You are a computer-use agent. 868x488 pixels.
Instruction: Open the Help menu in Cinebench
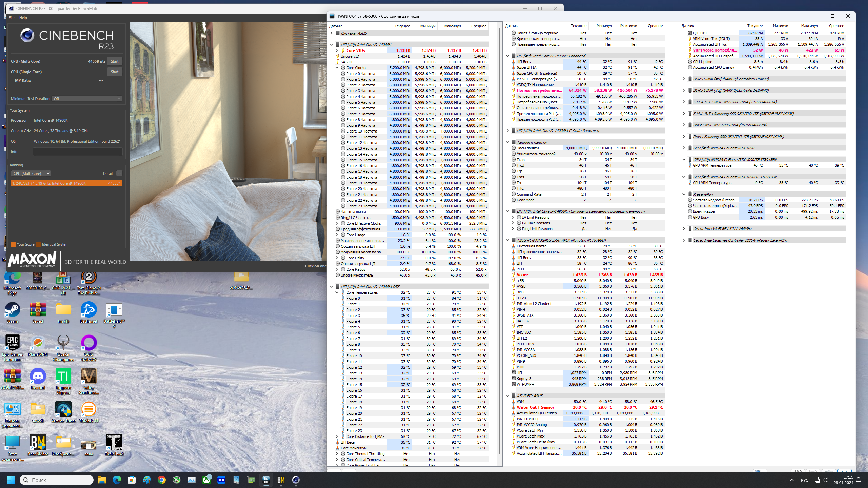23,18
